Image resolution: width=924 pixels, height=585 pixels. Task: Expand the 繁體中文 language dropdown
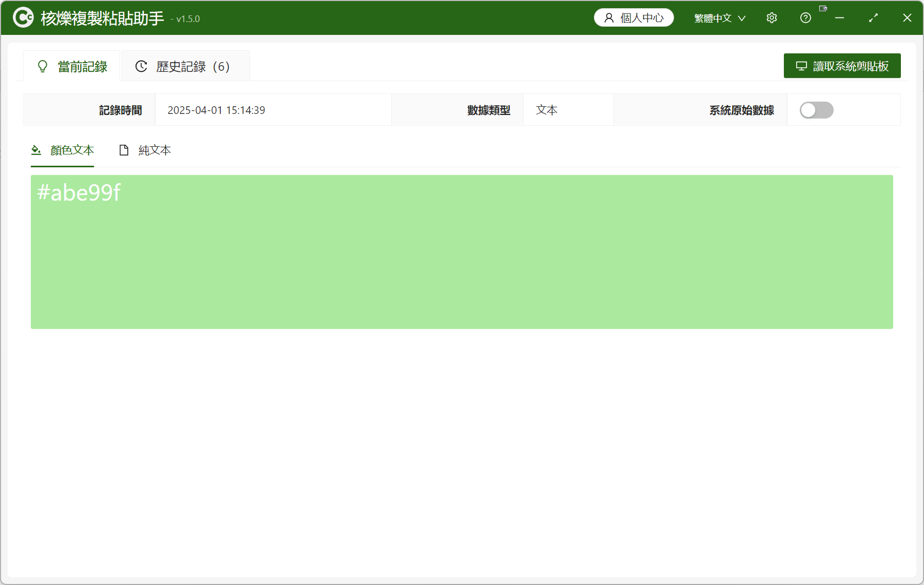pos(720,18)
